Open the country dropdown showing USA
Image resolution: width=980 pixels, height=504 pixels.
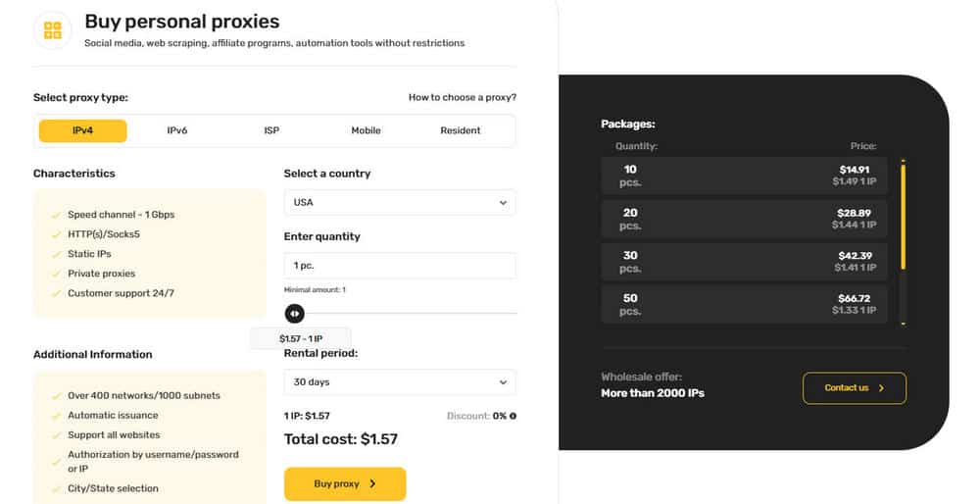click(x=400, y=203)
